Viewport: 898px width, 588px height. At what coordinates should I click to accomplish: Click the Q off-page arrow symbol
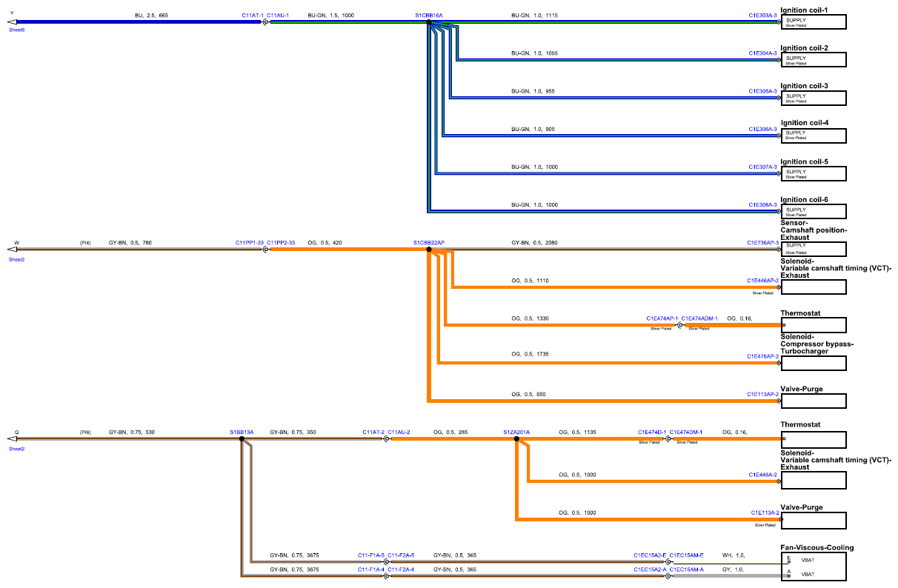pos(11,439)
